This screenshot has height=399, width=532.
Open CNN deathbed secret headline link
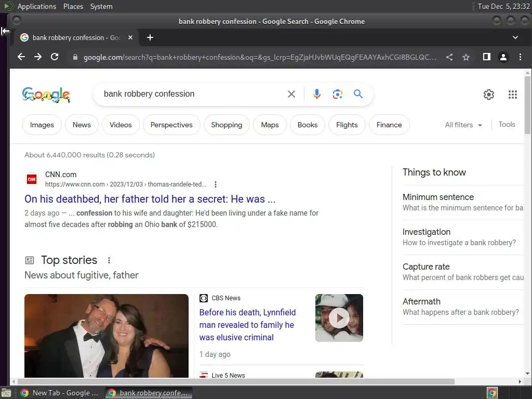point(150,199)
